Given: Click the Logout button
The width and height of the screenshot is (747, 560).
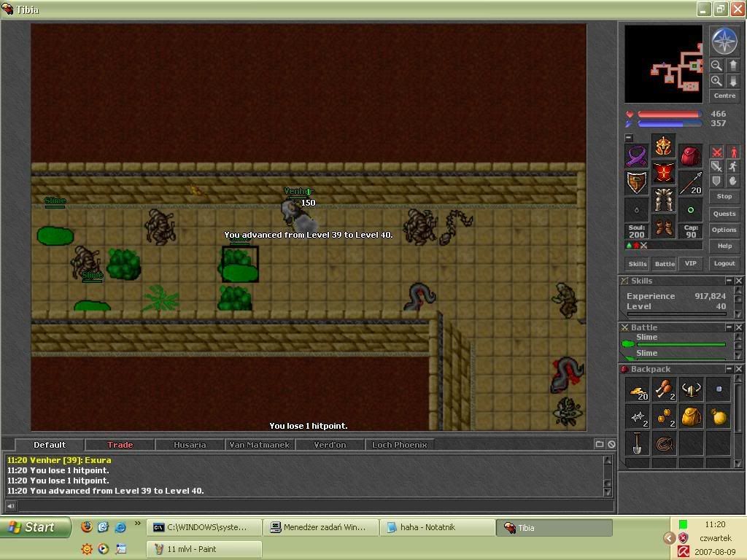Looking at the screenshot, I should click(724, 263).
